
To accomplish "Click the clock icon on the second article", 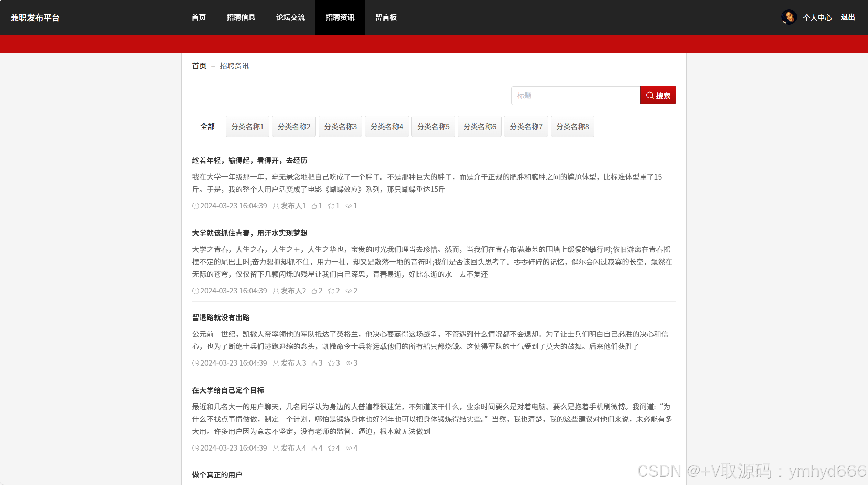I will tap(196, 291).
